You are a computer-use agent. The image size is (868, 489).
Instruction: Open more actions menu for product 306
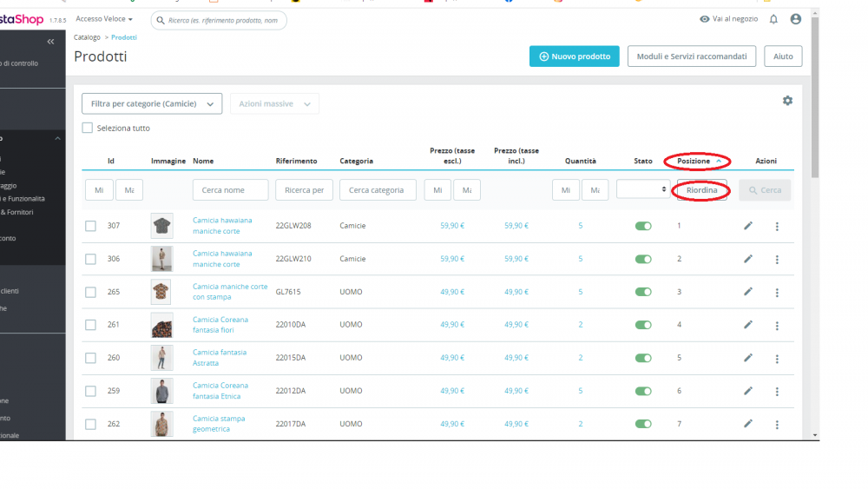(777, 259)
